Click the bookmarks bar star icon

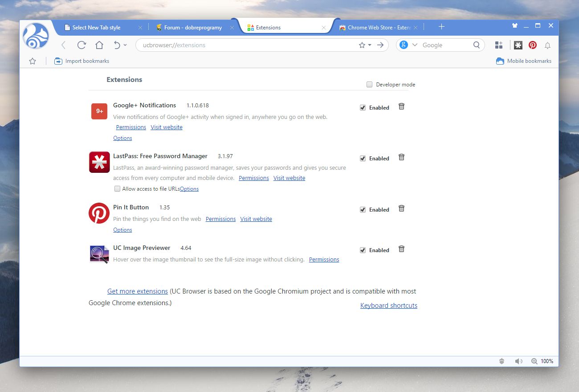[x=33, y=61]
